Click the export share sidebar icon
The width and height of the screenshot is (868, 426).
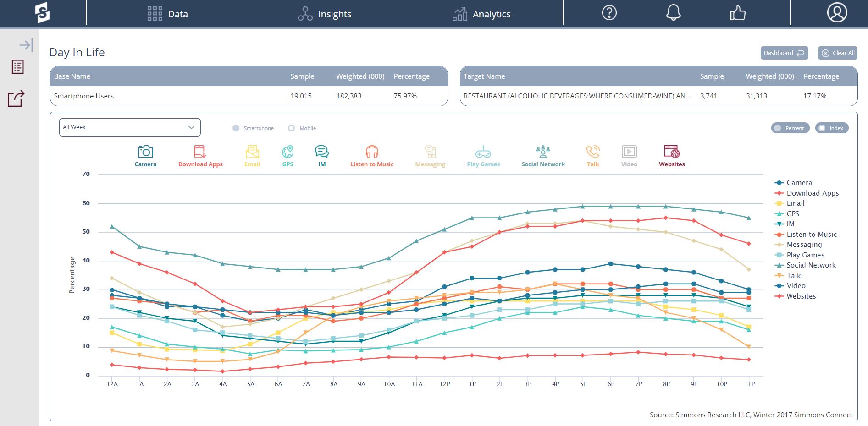(x=16, y=98)
